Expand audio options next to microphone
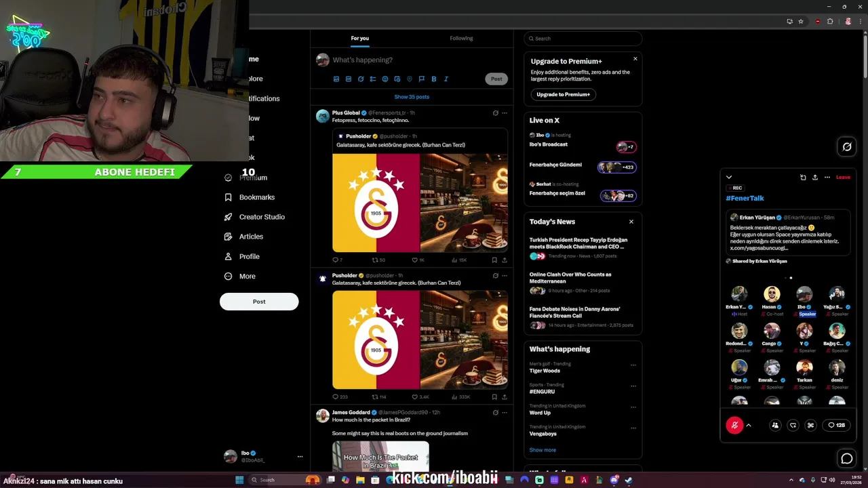 tap(749, 426)
